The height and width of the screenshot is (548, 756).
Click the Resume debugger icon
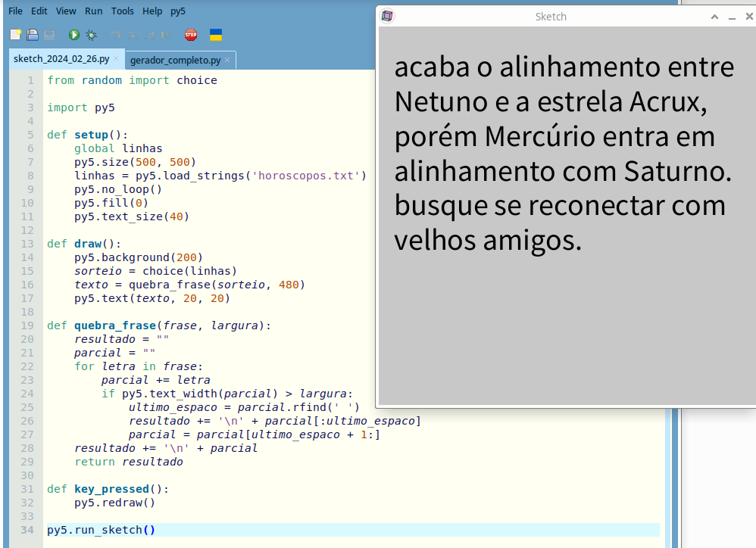[166, 35]
